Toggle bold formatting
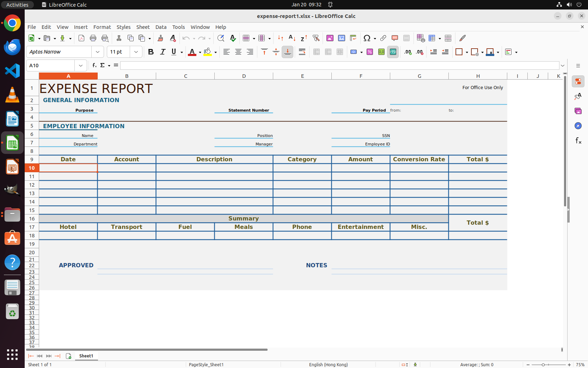This screenshot has width=588, height=368. (x=151, y=52)
